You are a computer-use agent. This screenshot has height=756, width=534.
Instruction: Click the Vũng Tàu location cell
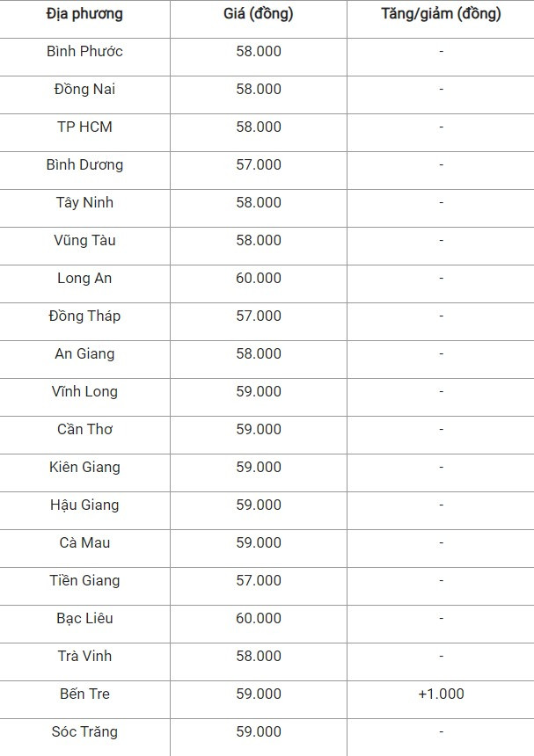84,240
